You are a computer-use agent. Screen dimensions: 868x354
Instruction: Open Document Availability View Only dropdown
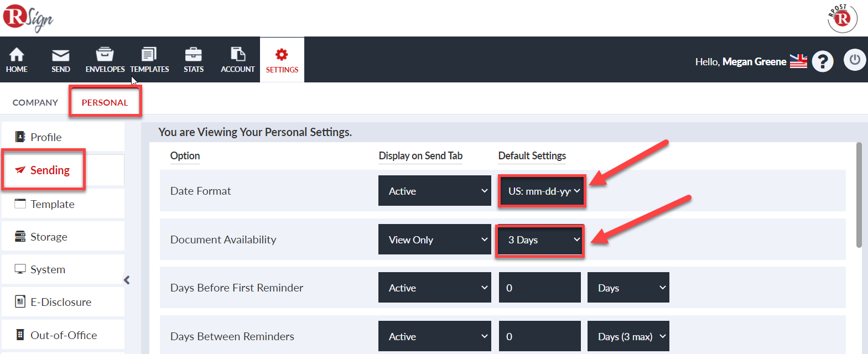[x=435, y=240]
